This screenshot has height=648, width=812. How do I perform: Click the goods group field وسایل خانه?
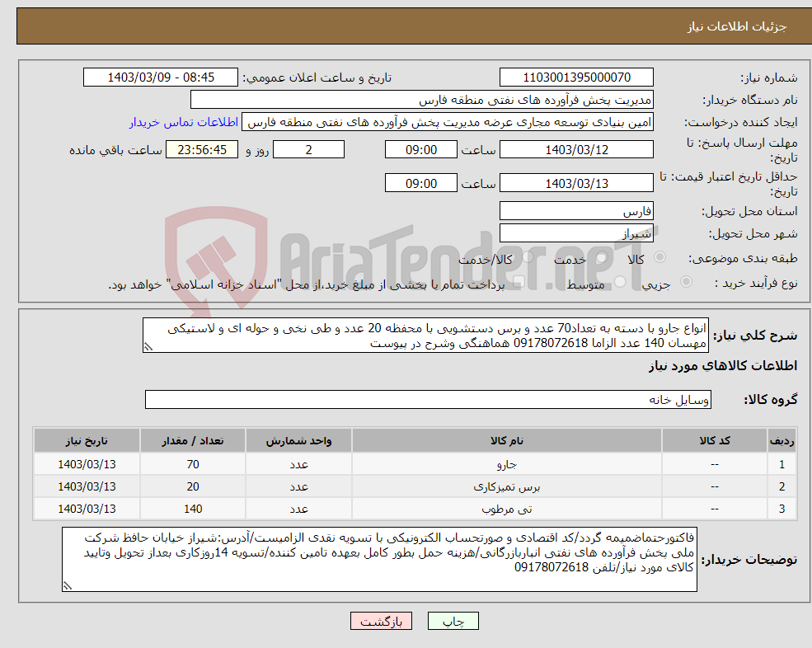[x=429, y=399]
